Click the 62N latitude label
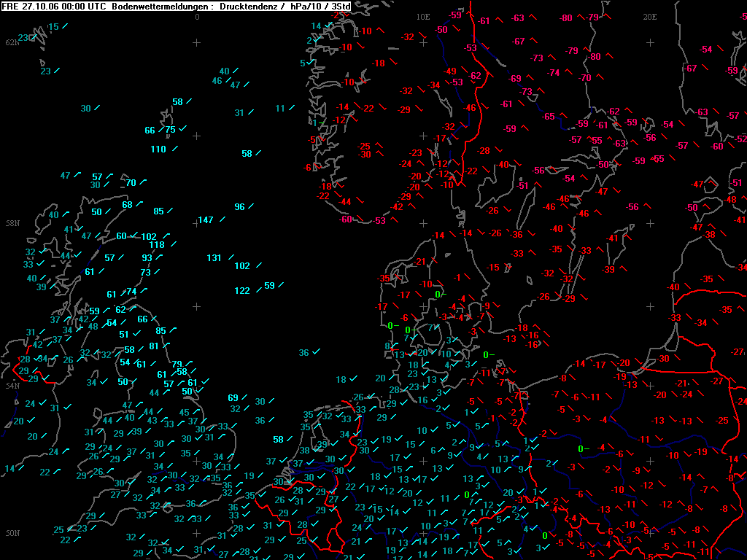This screenshot has height=560, width=747. click(12, 42)
